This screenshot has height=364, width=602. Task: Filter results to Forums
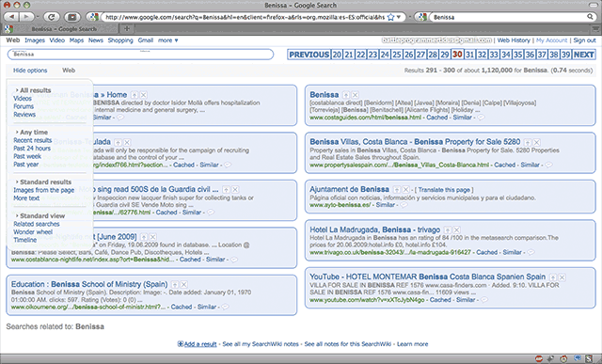pyautogui.click(x=24, y=106)
